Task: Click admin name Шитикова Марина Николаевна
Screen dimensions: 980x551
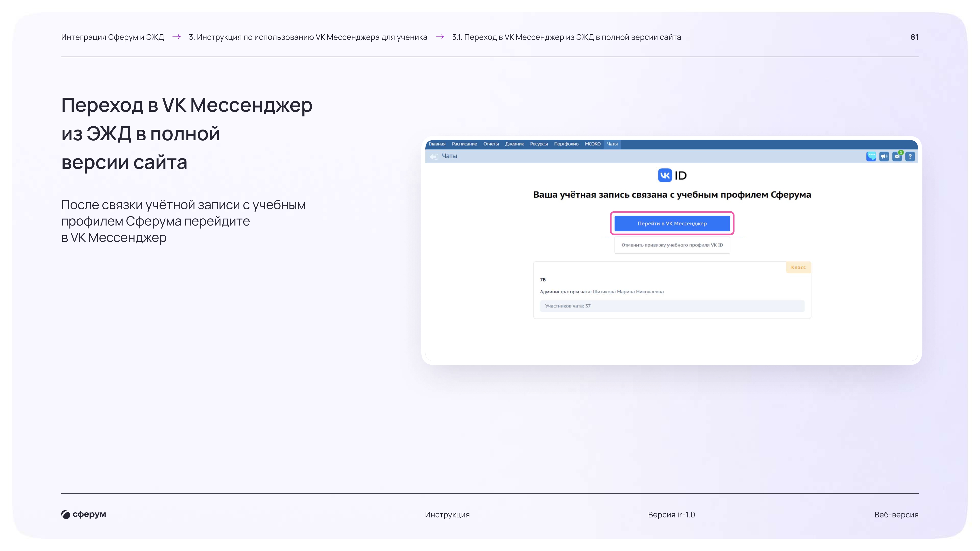Action: pyautogui.click(x=628, y=292)
